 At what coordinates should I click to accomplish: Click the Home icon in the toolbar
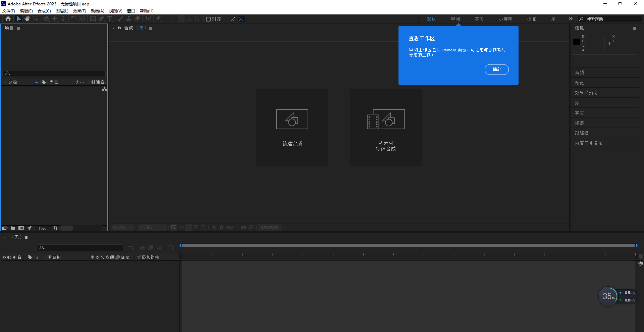coord(8,19)
